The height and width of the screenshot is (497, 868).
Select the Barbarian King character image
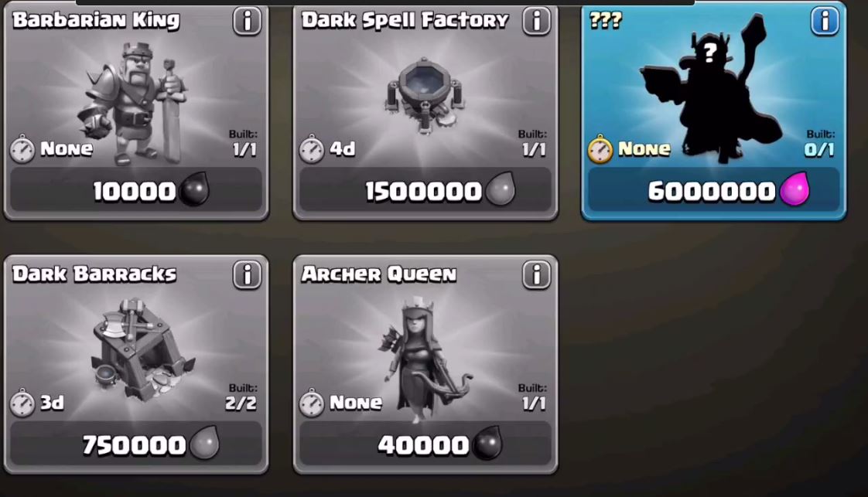[x=133, y=102]
